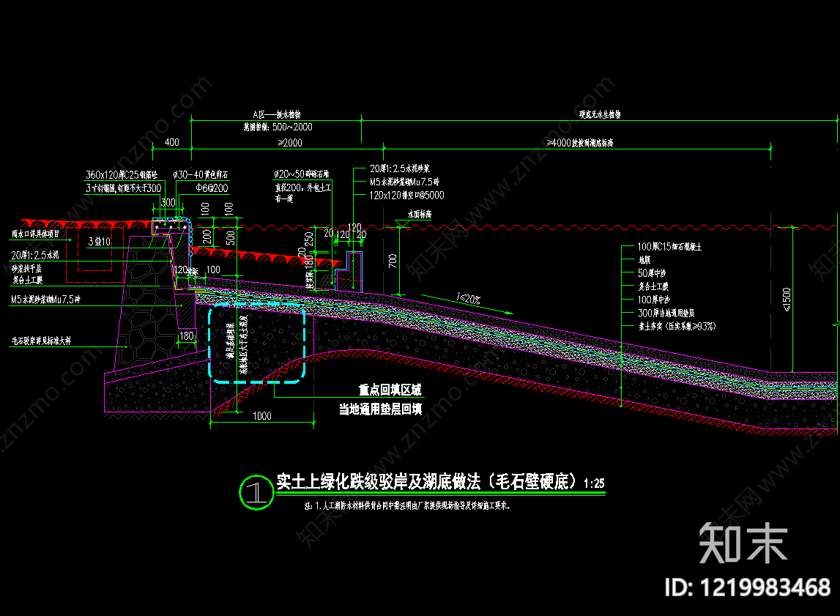The image size is (840, 616).
Task: Click the rebar note "Φ6@200"
Action: pos(212,188)
